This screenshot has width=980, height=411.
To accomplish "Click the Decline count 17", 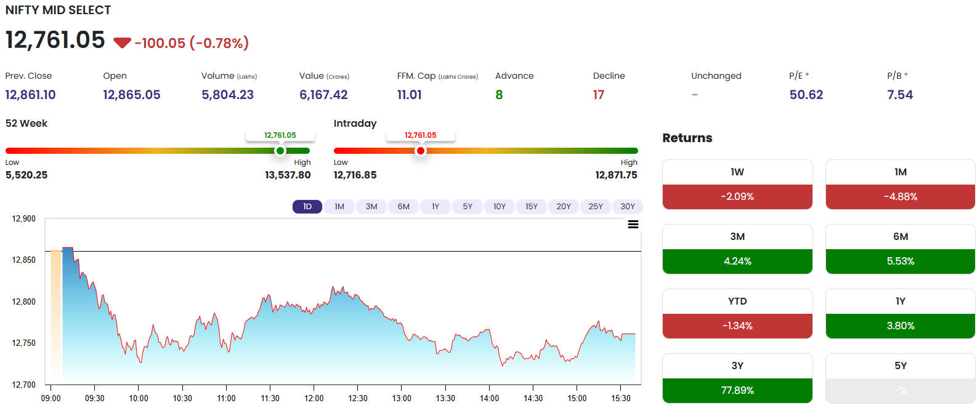I will 599,95.
